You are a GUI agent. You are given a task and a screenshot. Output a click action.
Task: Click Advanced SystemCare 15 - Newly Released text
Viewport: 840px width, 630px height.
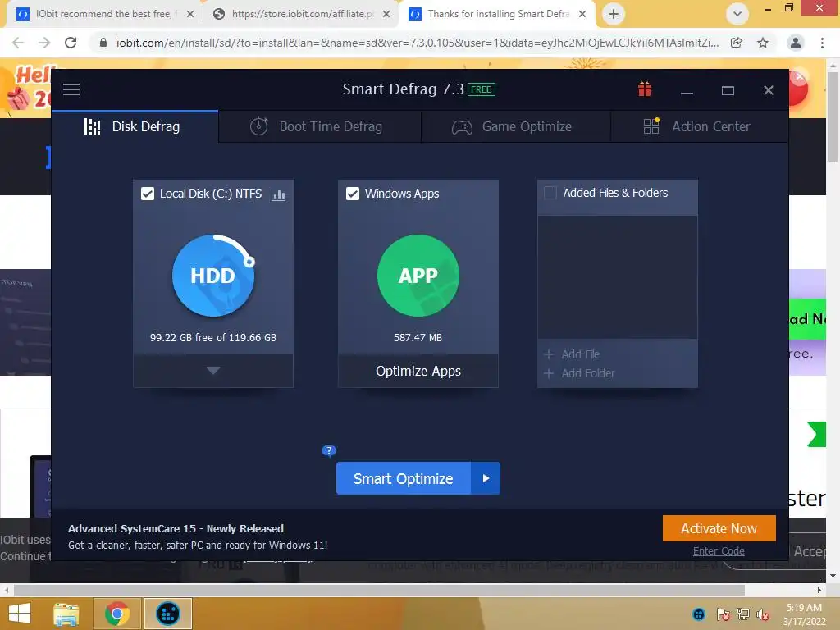(x=176, y=529)
